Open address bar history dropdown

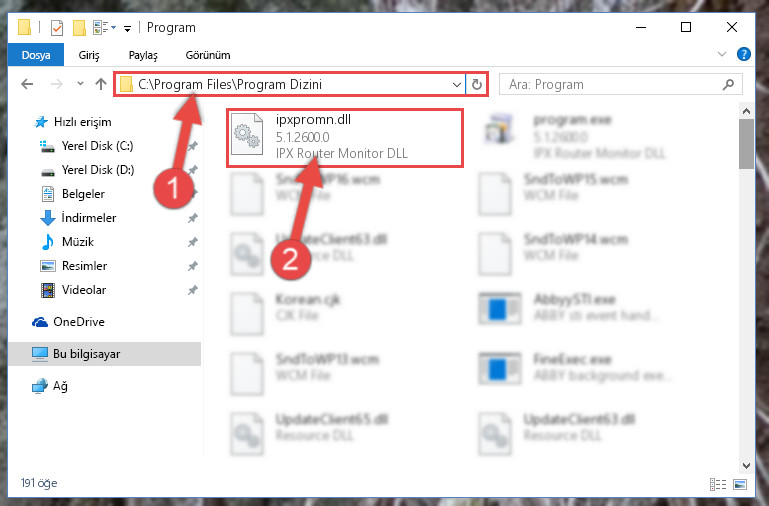point(457,84)
